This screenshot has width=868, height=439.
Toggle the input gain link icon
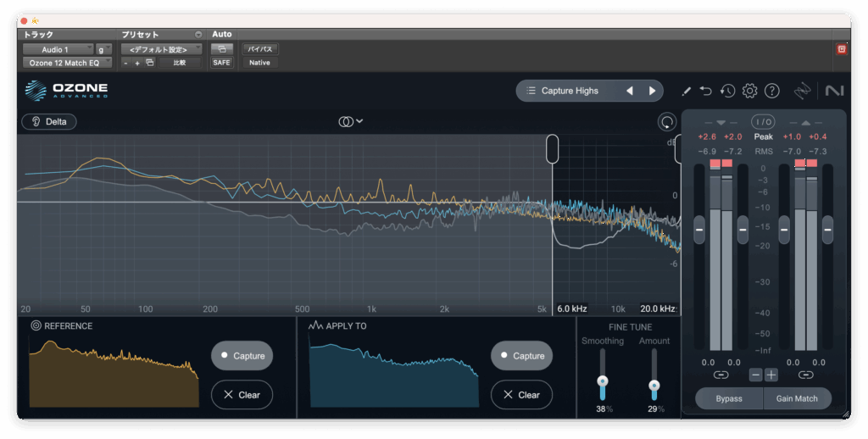tap(721, 375)
